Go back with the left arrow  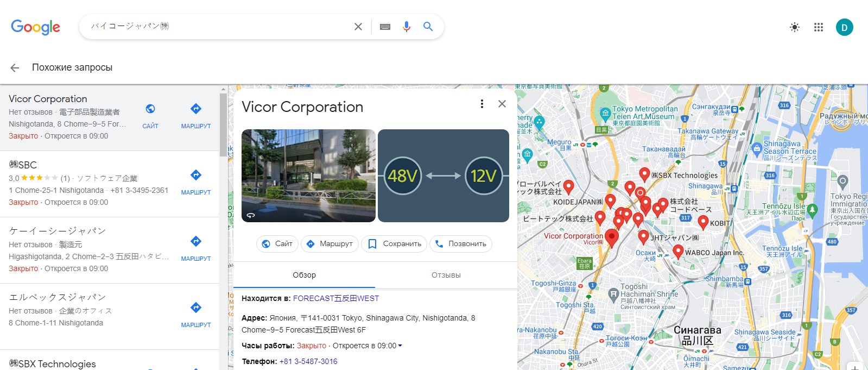pos(15,68)
